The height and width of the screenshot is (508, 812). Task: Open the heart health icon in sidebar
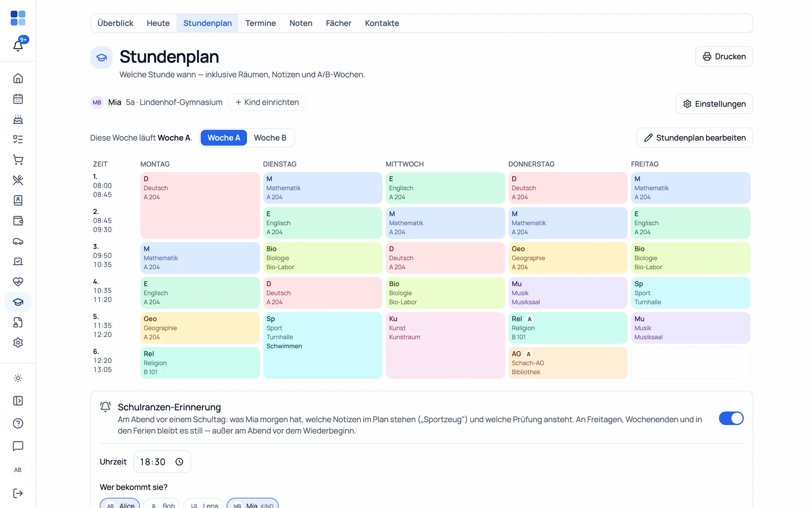click(18, 282)
